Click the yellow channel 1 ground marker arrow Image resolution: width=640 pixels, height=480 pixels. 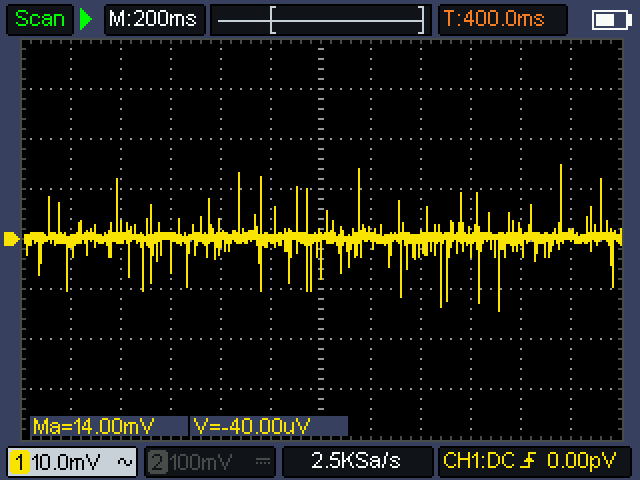[11, 239]
